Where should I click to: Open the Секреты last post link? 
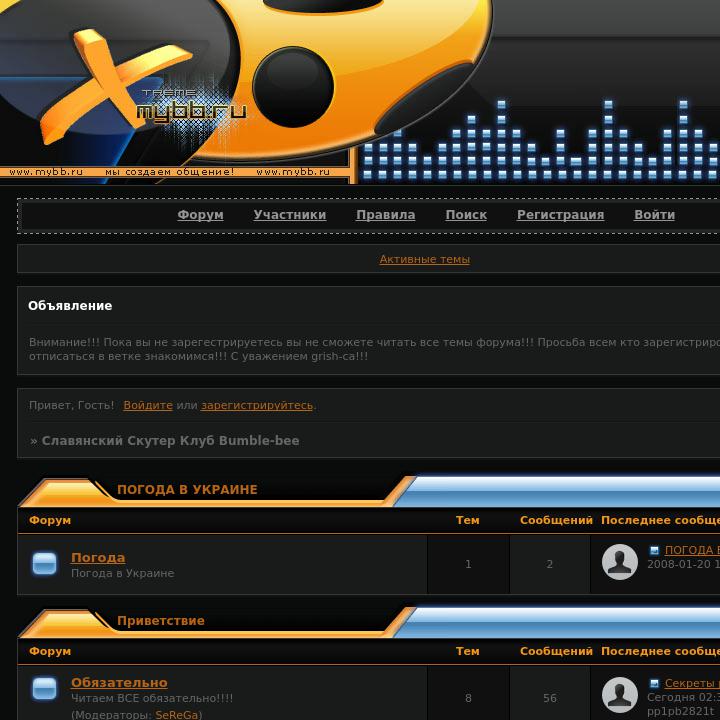692,683
